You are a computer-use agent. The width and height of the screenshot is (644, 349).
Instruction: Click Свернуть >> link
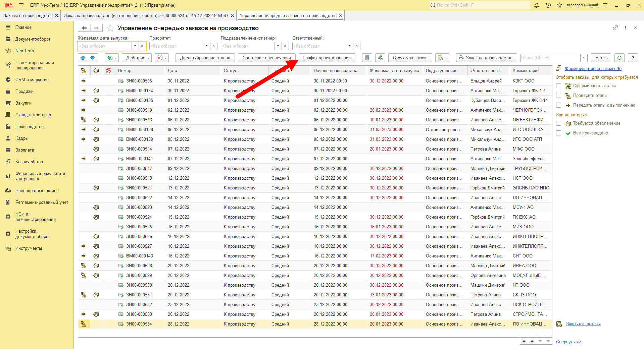[568, 342]
